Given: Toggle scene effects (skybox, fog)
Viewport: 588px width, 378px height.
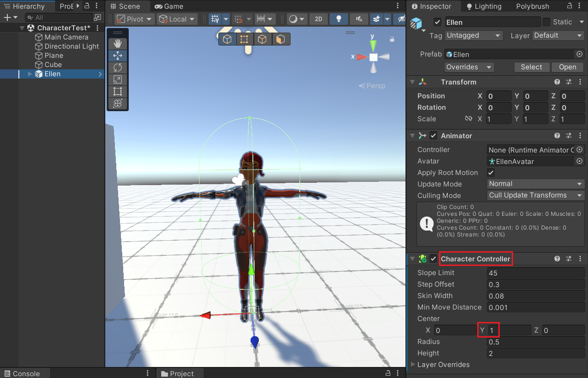Looking at the screenshot, I should (x=377, y=19).
